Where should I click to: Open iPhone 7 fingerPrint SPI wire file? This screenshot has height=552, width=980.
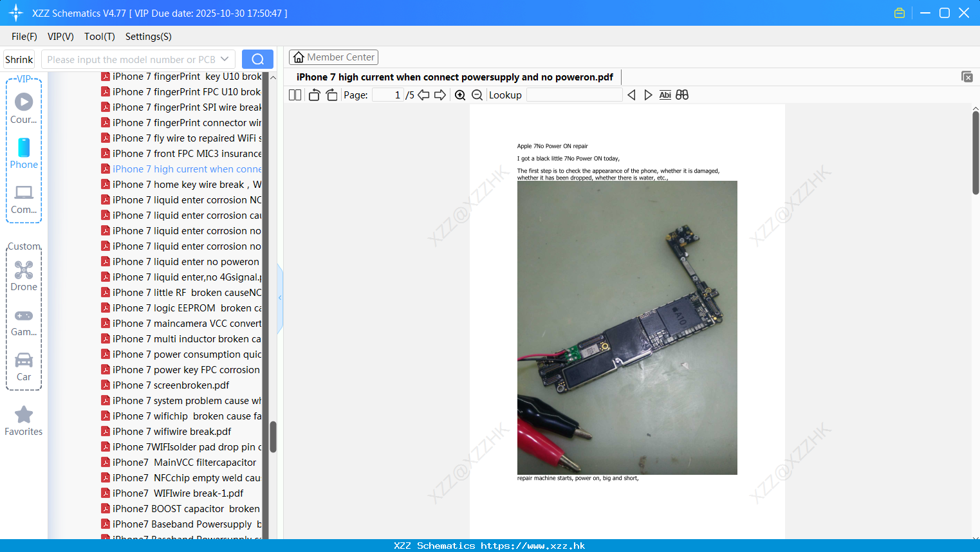pyautogui.click(x=181, y=107)
